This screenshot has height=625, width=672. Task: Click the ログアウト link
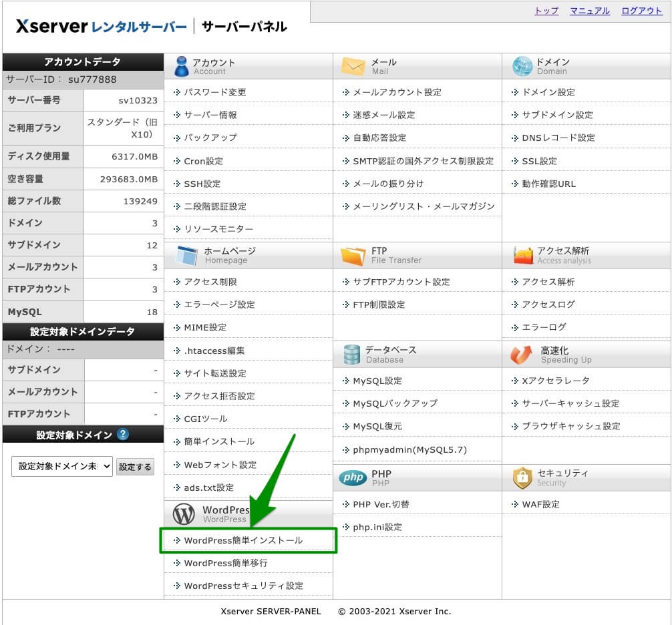click(x=641, y=11)
